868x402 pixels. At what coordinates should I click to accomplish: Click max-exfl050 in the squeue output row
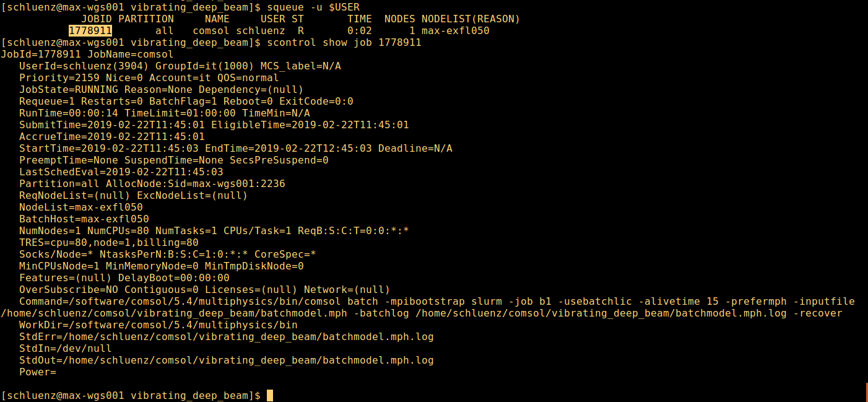455,30
